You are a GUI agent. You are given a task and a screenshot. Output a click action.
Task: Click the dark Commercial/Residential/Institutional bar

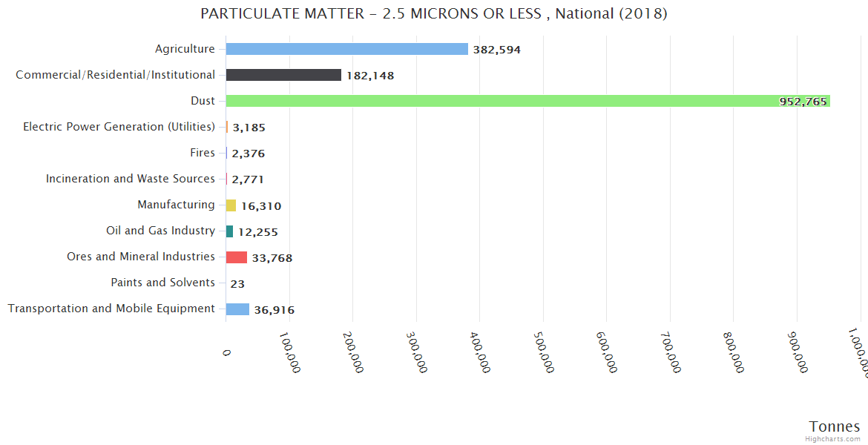click(283, 75)
